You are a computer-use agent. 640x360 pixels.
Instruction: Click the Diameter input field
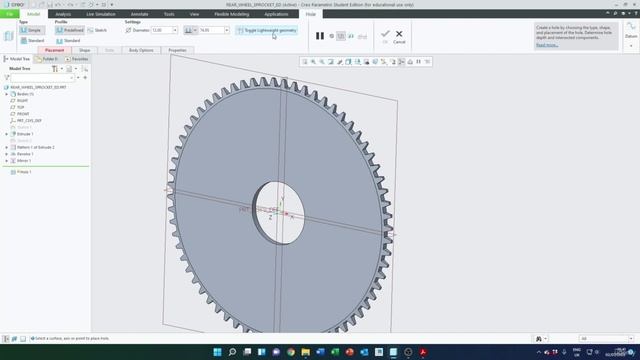click(162, 30)
